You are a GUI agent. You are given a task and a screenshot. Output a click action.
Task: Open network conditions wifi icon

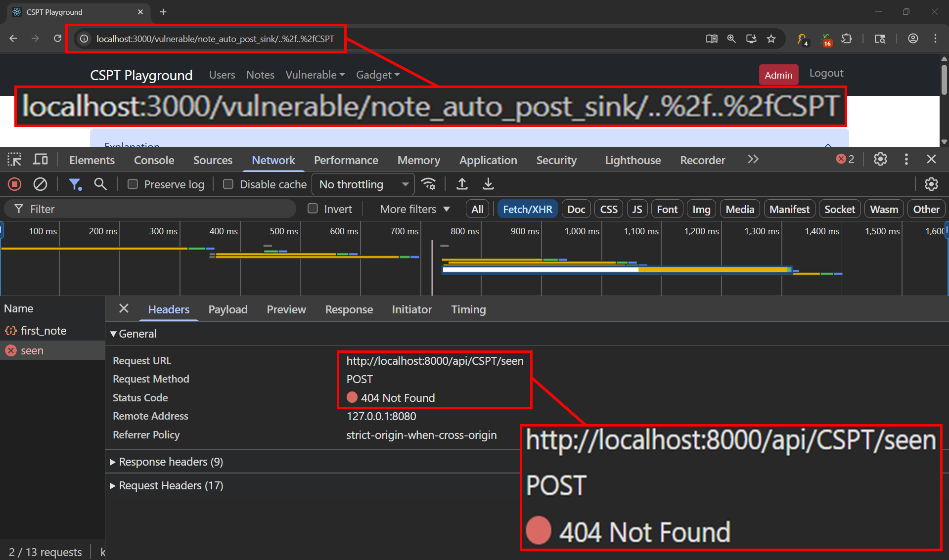pos(428,184)
